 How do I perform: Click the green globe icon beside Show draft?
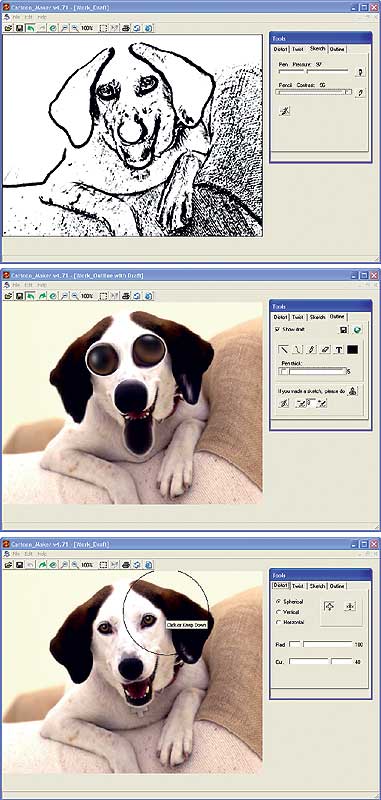click(357, 330)
